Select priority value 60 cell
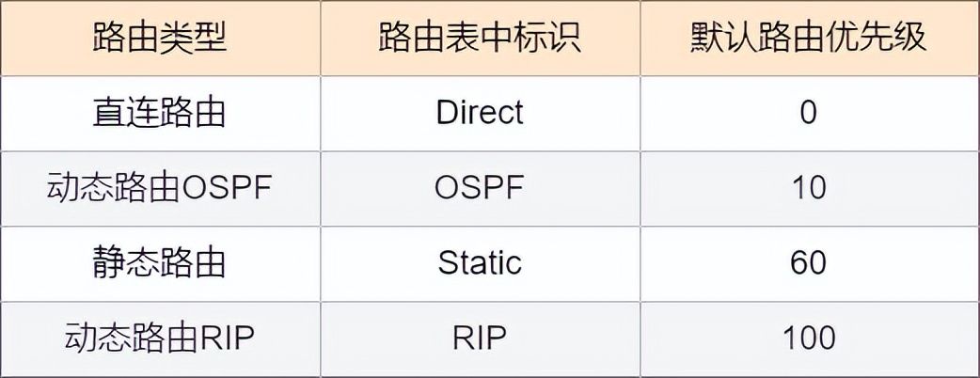 click(x=808, y=262)
